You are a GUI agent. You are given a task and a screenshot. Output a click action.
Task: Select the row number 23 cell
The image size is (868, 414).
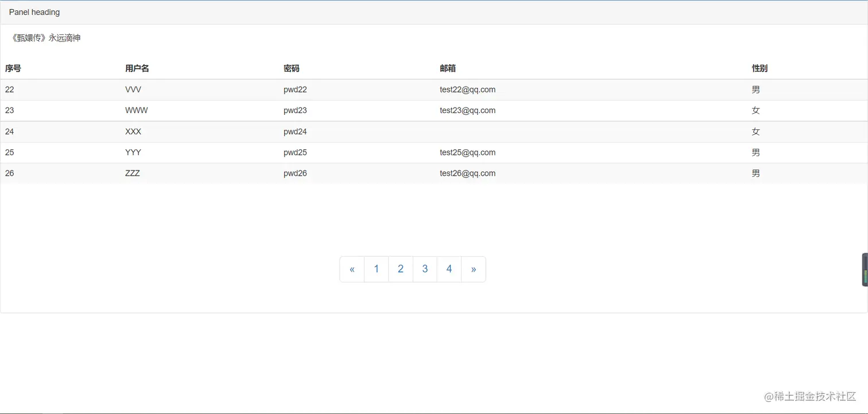pos(10,110)
